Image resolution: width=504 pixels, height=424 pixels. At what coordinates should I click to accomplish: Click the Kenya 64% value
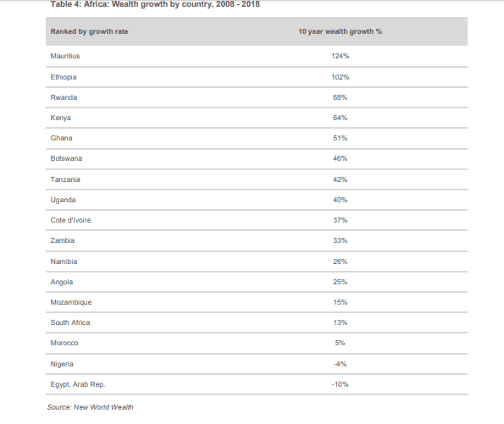(340, 118)
